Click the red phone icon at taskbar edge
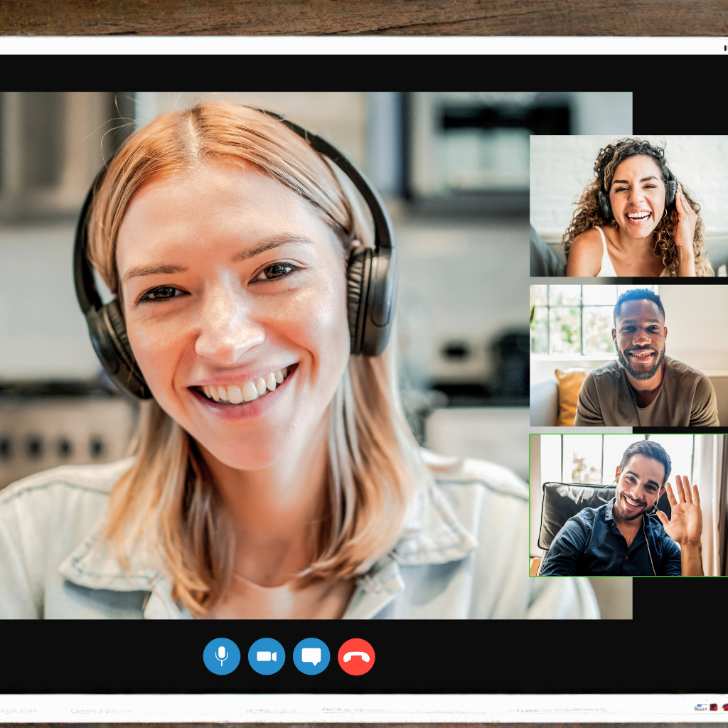This screenshot has height=728, width=728. (724, 707)
